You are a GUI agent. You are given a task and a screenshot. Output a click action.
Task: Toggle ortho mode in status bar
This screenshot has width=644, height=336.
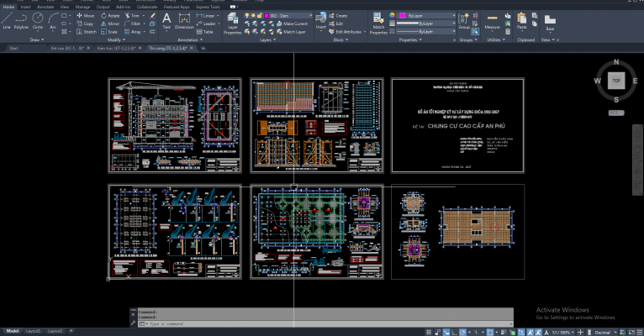click(455, 332)
